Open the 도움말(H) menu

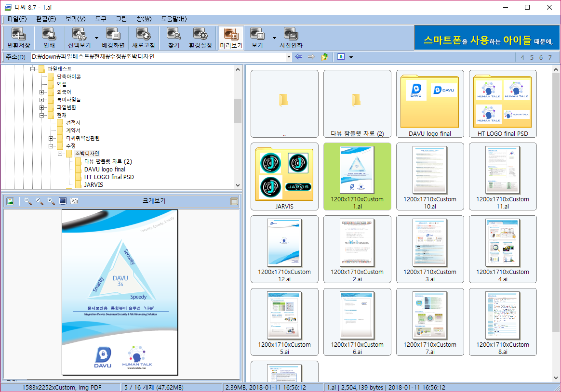(174, 19)
